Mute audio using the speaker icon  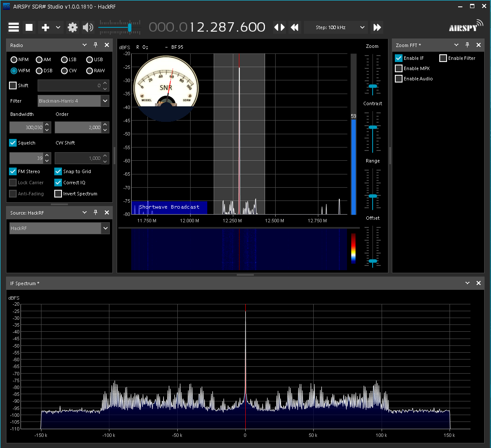click(88, 27)
